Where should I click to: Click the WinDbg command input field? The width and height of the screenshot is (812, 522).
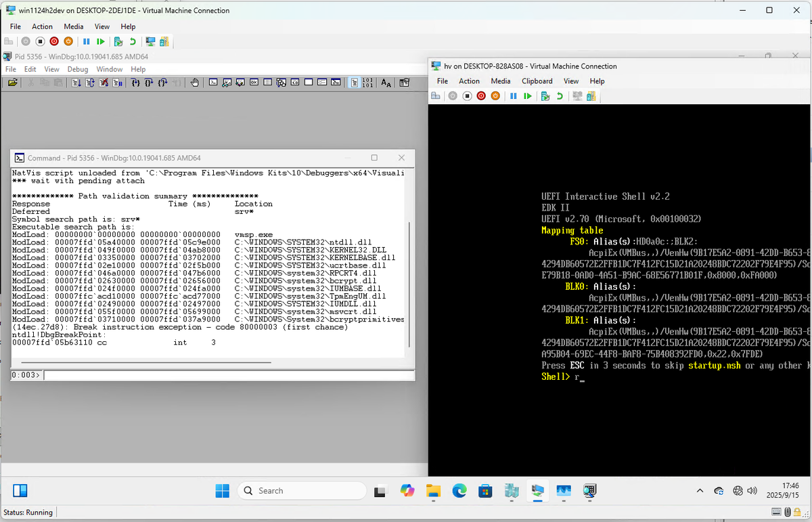229,374
